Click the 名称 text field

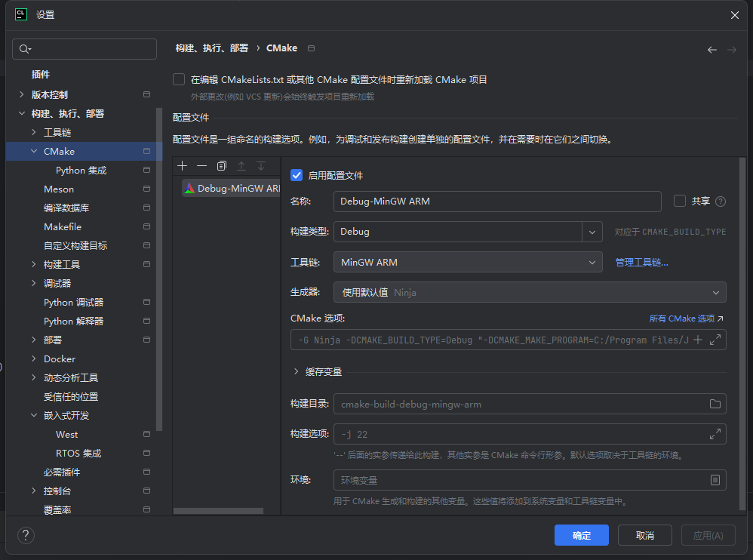[497, 202]
